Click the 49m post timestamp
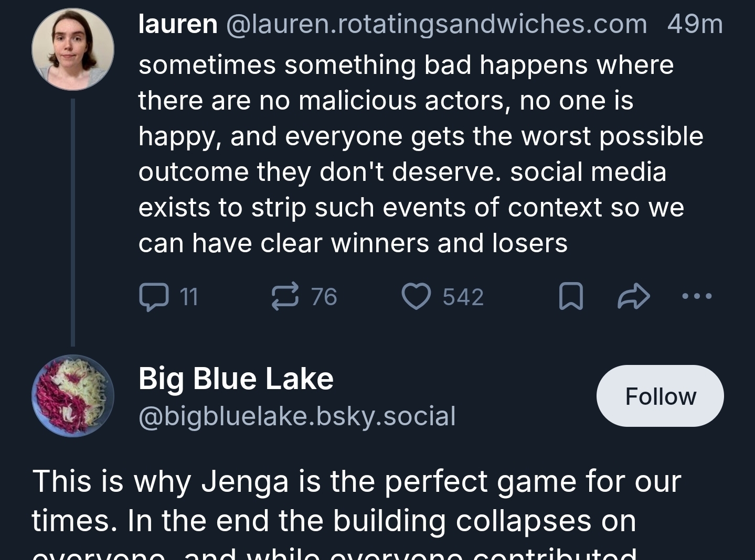Viewport: 755px width, 560px height. 695,24
